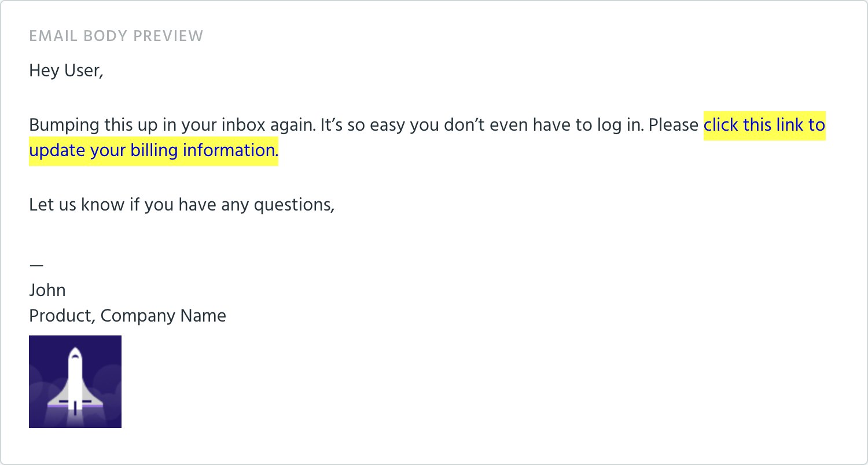Click the rocket shuttle logo image
The height and width of the screenshot is (465, 868).
(x=75, y=382)
